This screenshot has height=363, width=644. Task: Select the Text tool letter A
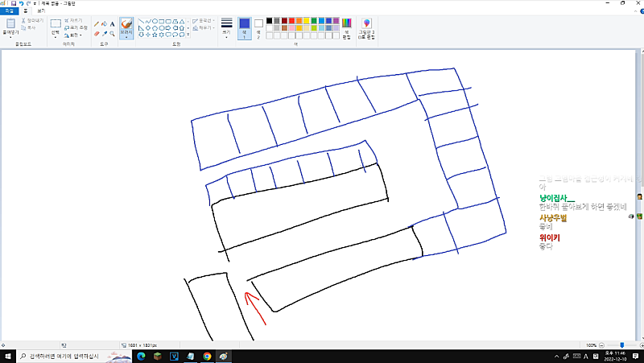pyautogui.click(x=112, y=24)
